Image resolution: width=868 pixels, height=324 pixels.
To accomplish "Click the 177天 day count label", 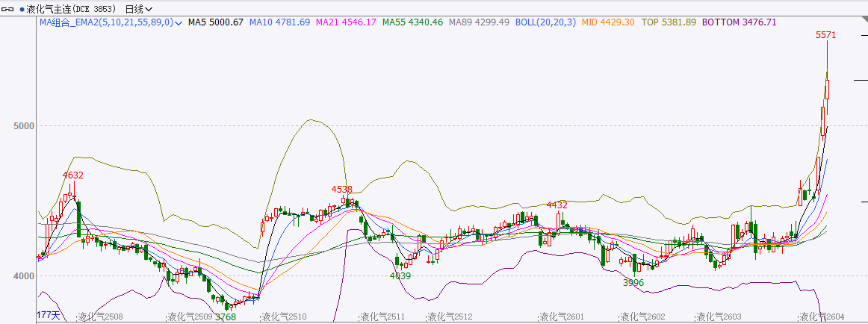I will coord(48,315).
